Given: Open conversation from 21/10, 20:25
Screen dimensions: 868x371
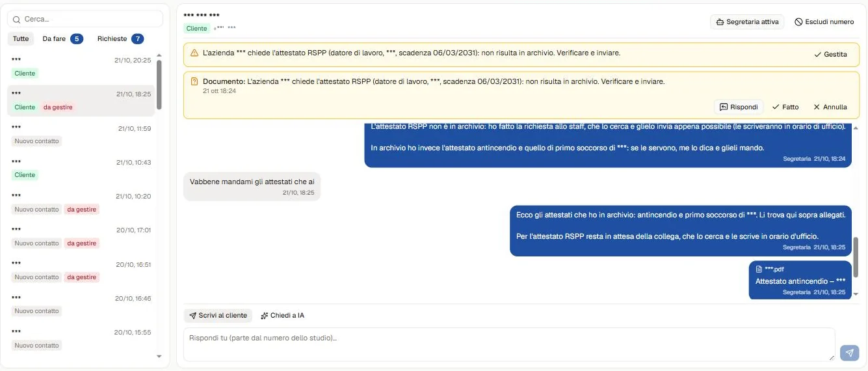Looking at the screenshot, I should click(81, 66).
